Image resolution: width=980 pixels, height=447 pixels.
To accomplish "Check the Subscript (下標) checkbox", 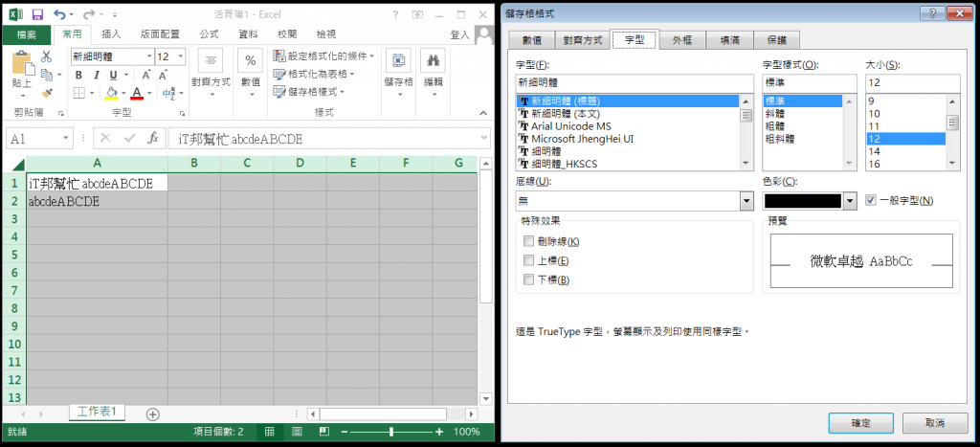I will coord(528,279).
